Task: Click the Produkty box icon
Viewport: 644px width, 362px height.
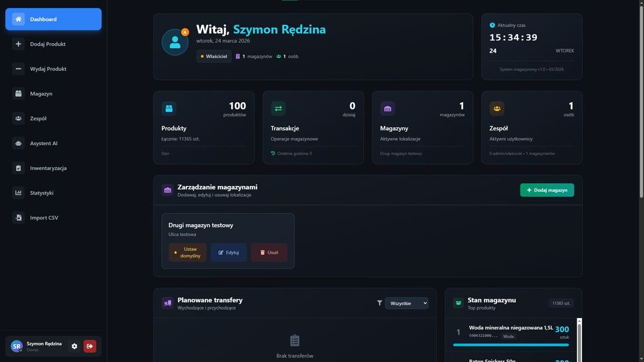Action: (x=169, y=108)
